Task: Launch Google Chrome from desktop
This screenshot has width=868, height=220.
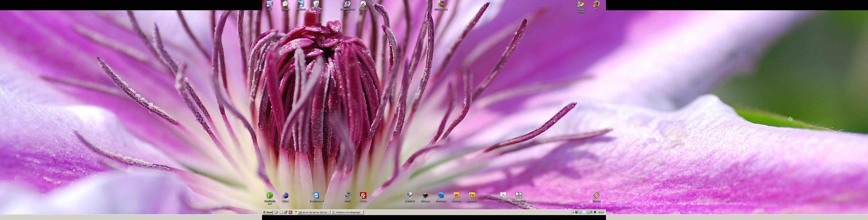Action: (581, 6)
